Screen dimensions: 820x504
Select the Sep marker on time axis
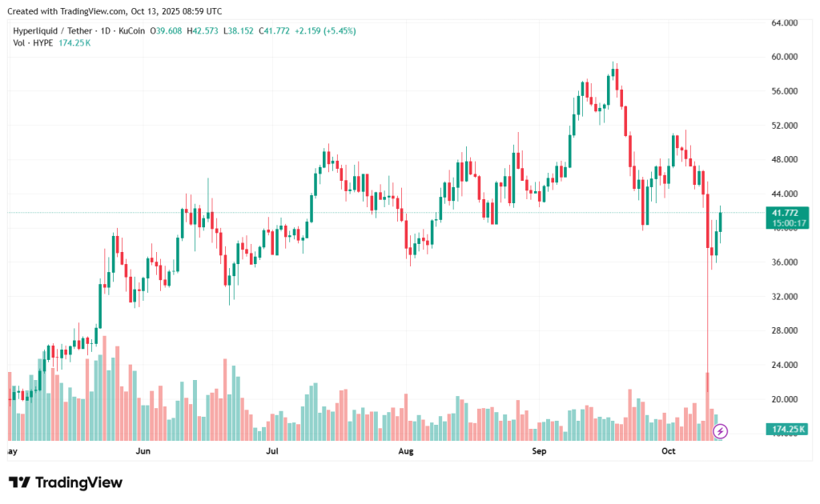pyautogui.click(x=539, y=451)
